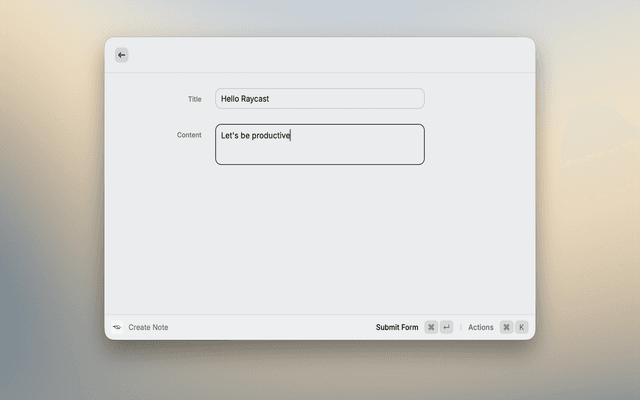The height and width of the screenshot is (400, 640).
Task: Click the Command key icon beside Actions
Action: pyautogui.click(x=506, y=327)
